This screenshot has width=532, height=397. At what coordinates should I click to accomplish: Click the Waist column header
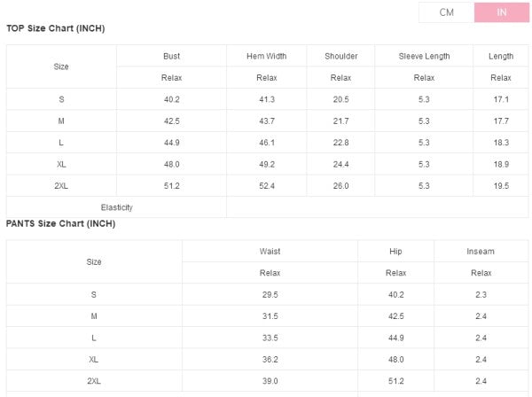coord(270,252)
